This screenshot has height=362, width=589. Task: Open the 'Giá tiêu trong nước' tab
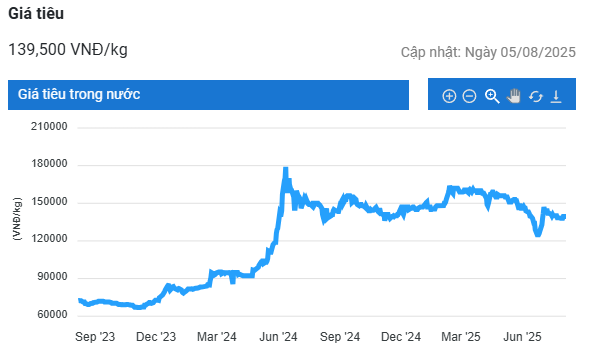coord(208,95)
